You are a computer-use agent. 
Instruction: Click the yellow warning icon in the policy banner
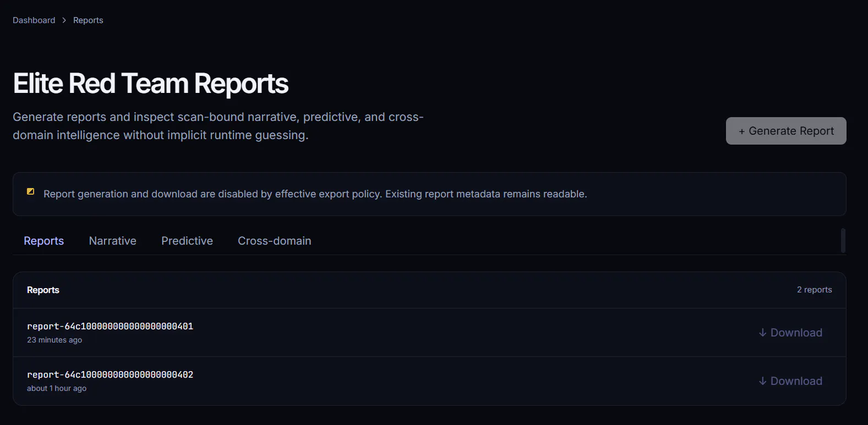(31, 191)
